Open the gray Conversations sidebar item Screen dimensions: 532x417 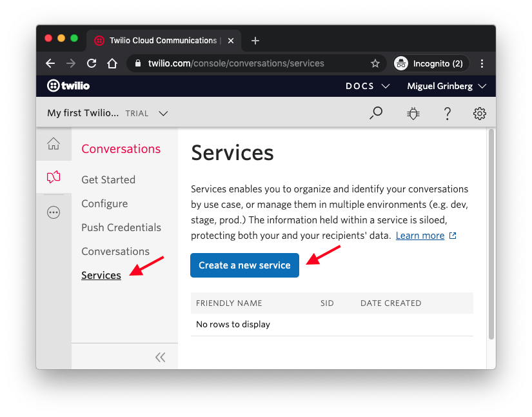[x=115, y=251]
